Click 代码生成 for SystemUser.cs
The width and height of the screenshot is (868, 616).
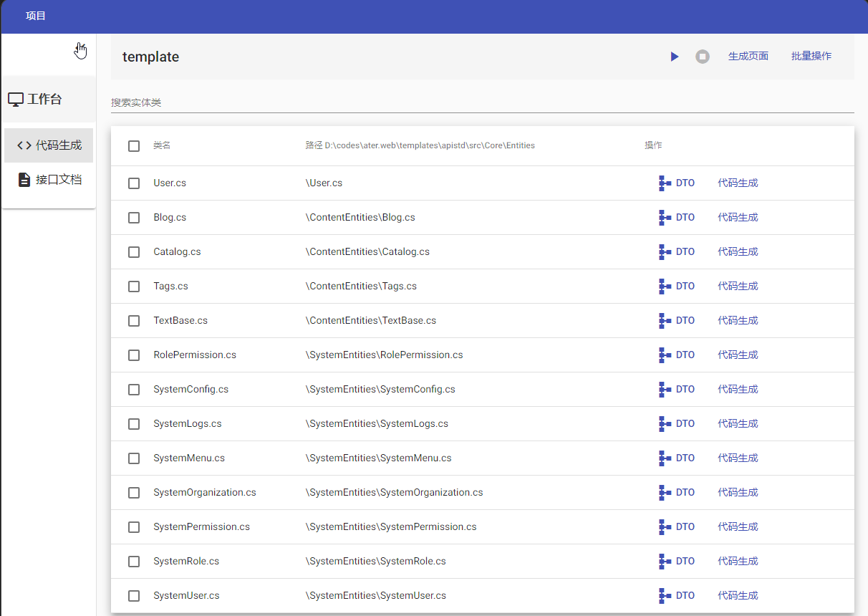(x=738, y=596)
